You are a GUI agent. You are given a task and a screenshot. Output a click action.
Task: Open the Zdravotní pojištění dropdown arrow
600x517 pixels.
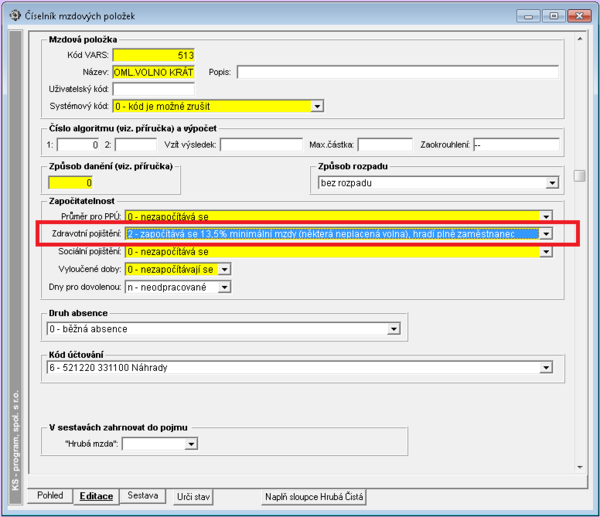click(546, 233)
